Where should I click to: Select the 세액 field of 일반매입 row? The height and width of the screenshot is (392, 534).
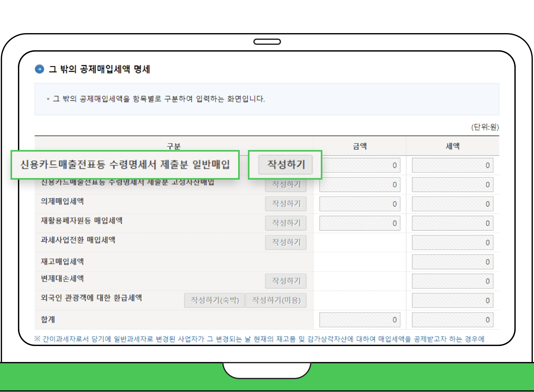[452, 165]
